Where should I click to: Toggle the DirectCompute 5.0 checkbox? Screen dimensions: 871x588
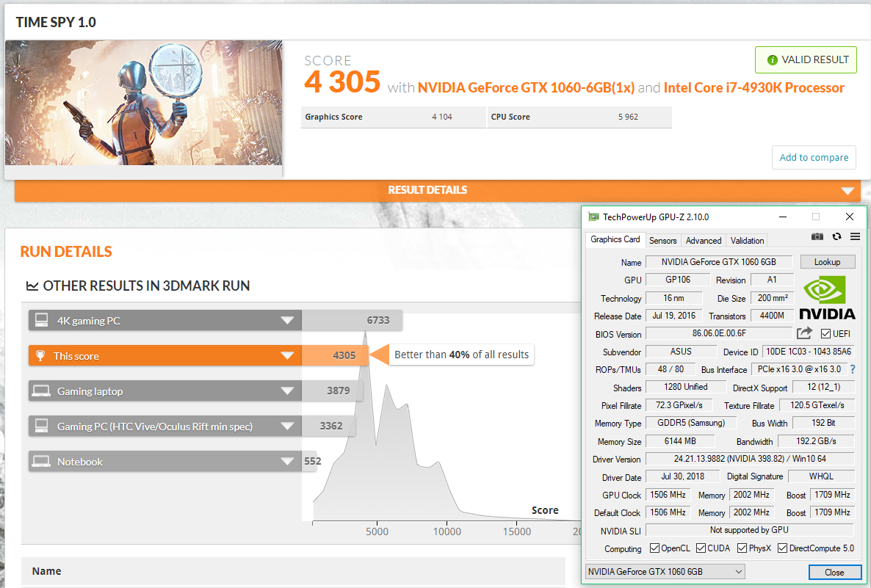tap(783, 548)
